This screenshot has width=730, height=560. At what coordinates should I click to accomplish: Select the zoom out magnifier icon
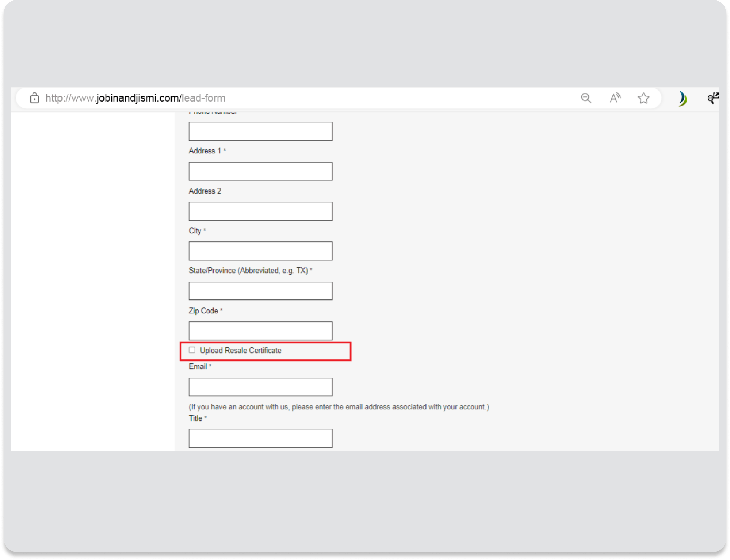(586, 98)
